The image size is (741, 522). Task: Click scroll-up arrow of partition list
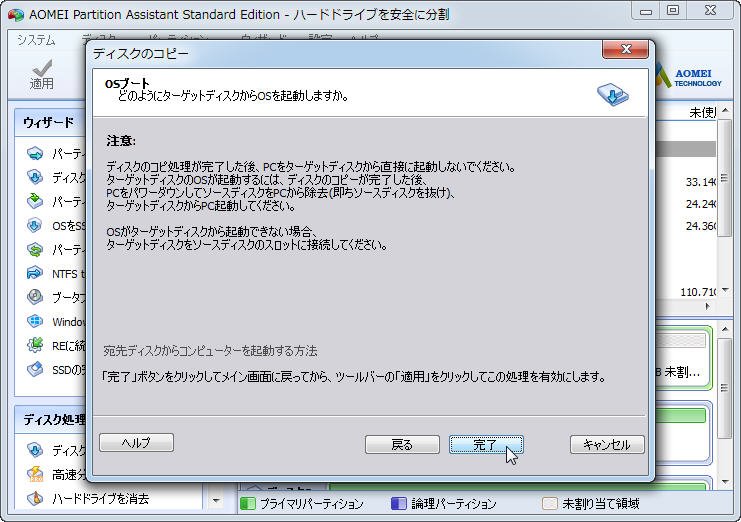[x=725, y=111]
